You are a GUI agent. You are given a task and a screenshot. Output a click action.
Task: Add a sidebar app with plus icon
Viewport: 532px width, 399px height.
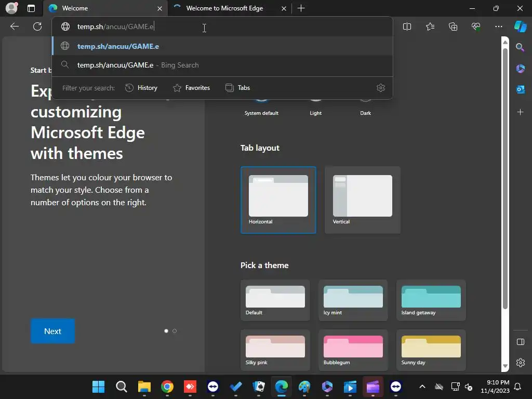coord(520,112)
